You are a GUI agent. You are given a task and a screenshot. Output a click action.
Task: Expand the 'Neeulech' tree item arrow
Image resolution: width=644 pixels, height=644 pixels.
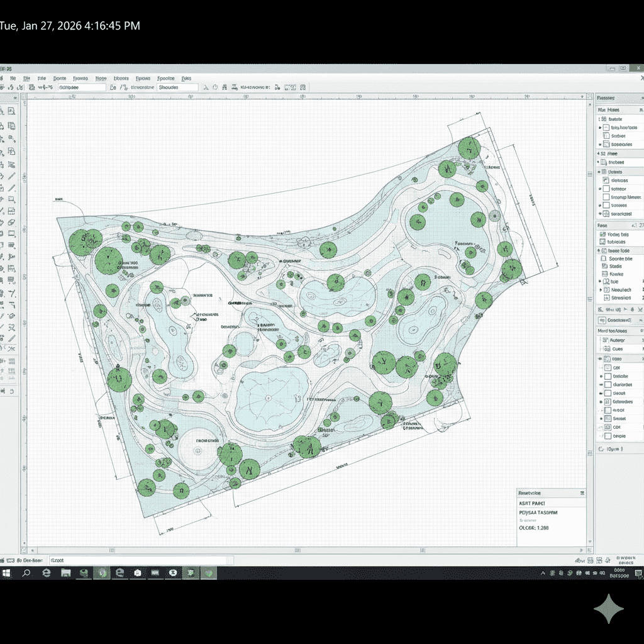pos(600,290)
